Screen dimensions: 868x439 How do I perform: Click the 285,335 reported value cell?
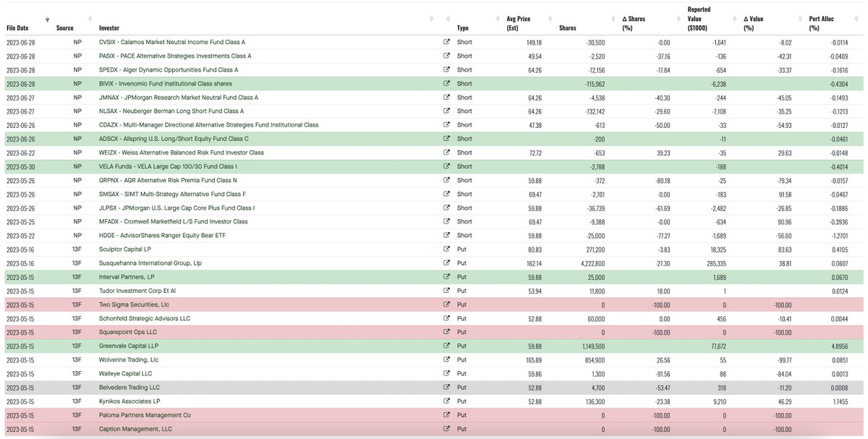coord(715,263)
